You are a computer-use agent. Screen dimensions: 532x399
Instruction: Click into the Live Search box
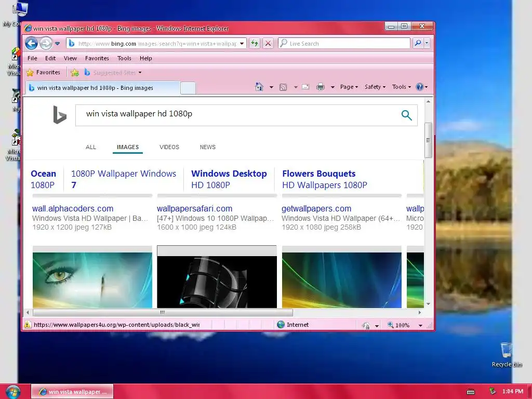(x=344, y=44)
